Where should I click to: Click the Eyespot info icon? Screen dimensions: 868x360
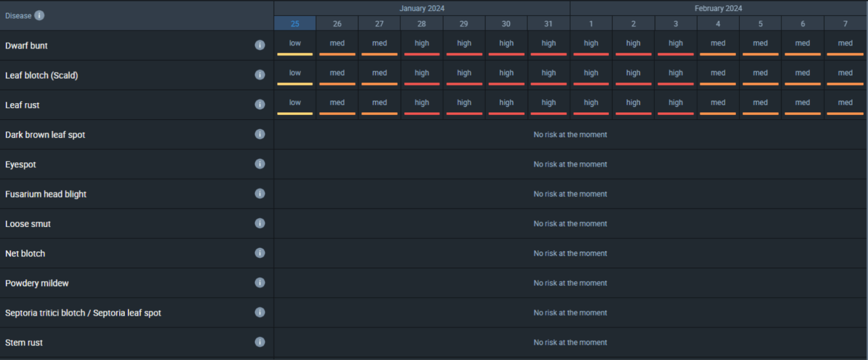(260, 164)
